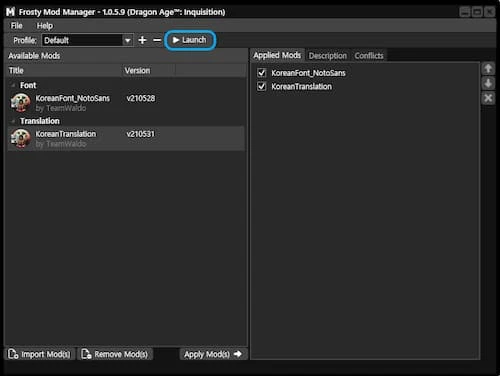500x376 pixels.
Task: Collapse the Font category group
Action: pos(13,85)
